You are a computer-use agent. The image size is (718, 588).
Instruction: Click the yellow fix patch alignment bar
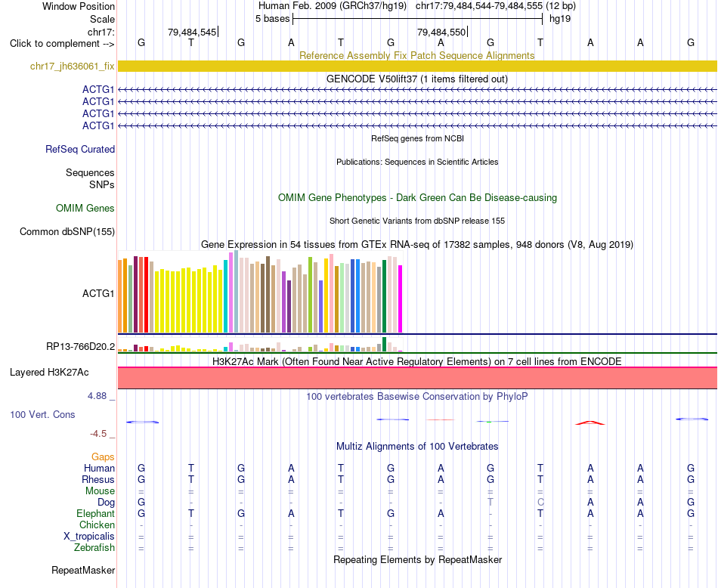click(417, 66)
